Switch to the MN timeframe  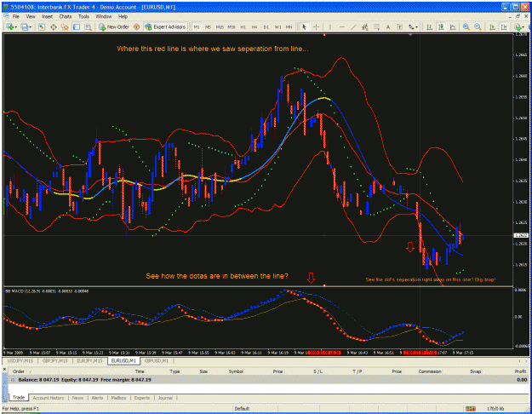click(x=289, y=26)
